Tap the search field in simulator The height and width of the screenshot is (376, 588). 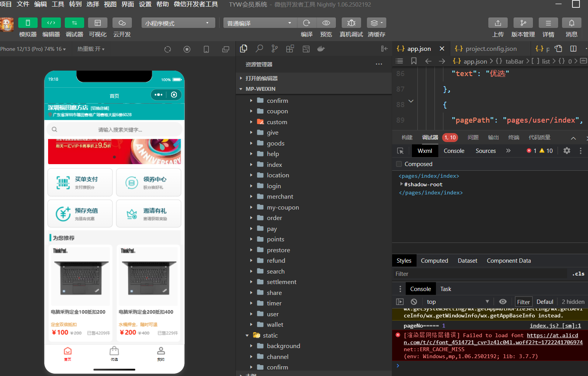point(114,130)
